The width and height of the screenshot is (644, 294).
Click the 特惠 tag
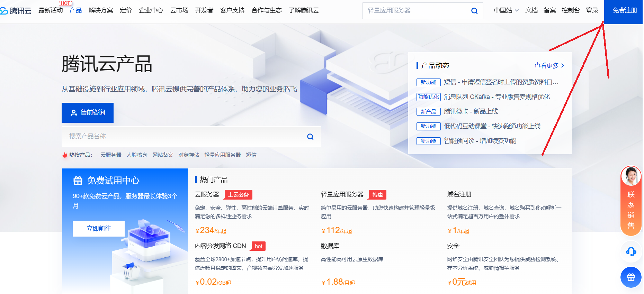point(377,195)
